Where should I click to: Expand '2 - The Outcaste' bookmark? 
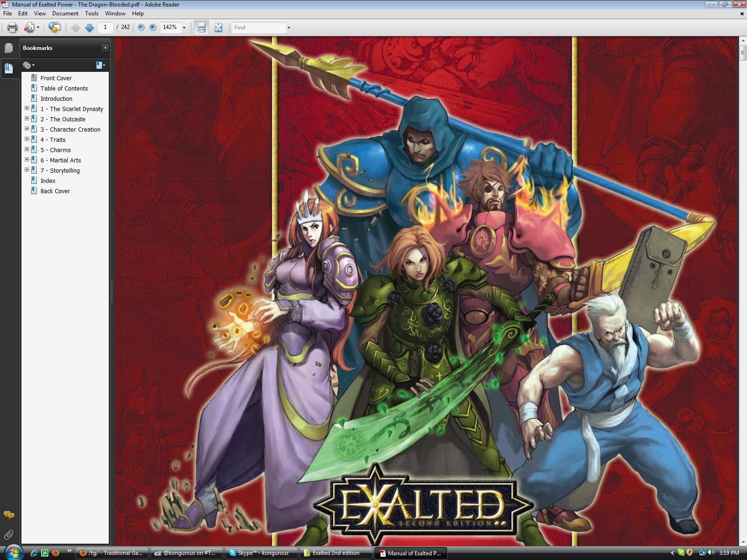tap(27, 119)
